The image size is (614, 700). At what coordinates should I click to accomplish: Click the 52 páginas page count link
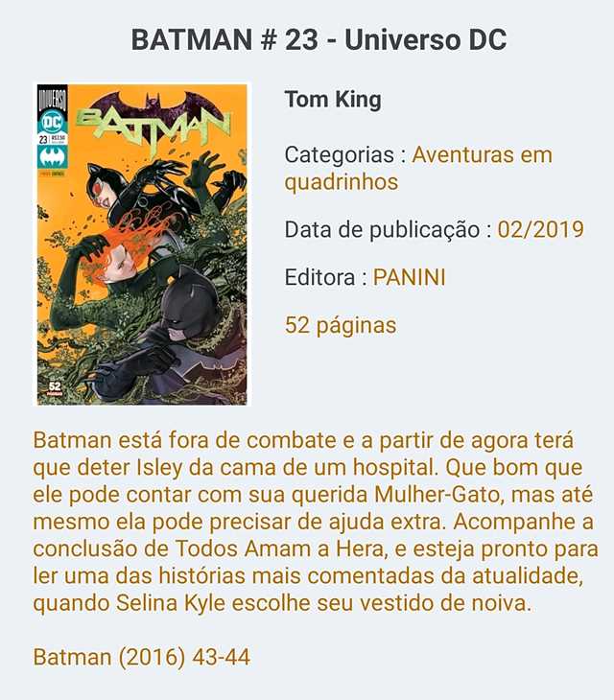click(341, 325)
